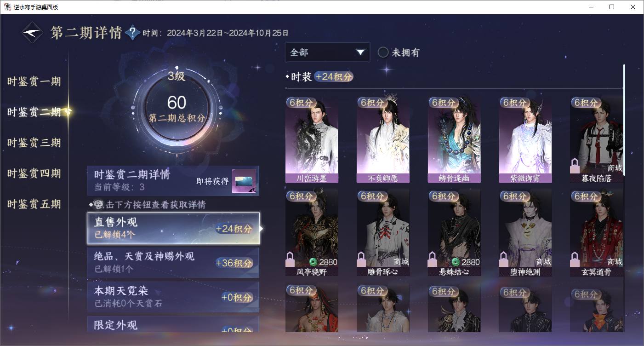Screen dimensions: 644x346
Task: Click the jade coin icon on 悬蛛结心
Action: coord(456,262)
